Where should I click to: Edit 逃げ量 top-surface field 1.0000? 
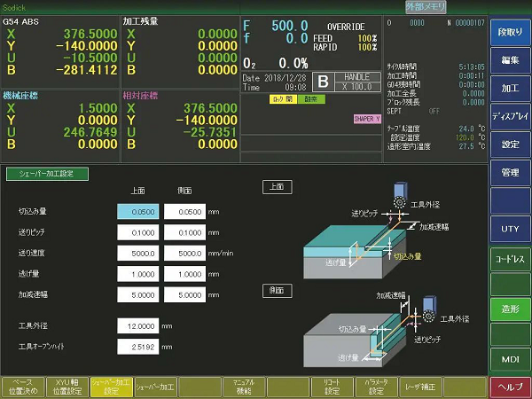[137, 274]
